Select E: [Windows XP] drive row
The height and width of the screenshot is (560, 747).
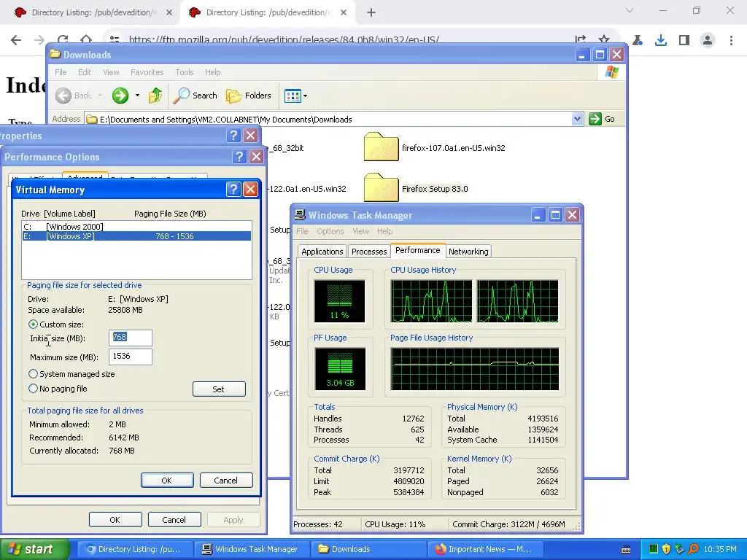[136, 236]
